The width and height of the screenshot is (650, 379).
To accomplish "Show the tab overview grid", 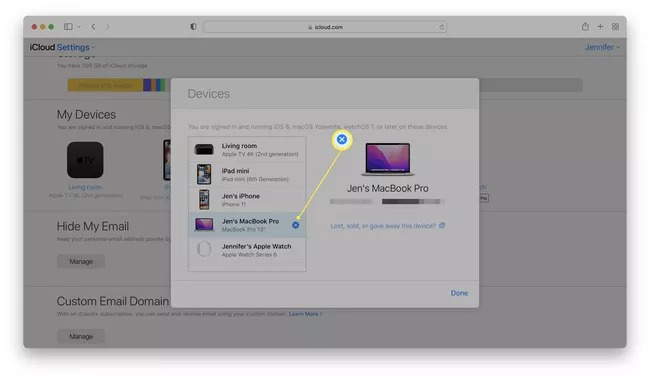I will [616, 27].
